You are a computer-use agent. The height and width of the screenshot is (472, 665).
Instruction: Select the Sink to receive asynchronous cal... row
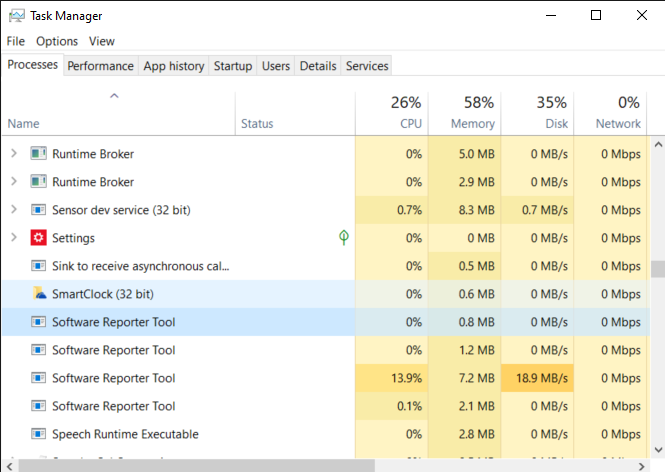[326, 266]
